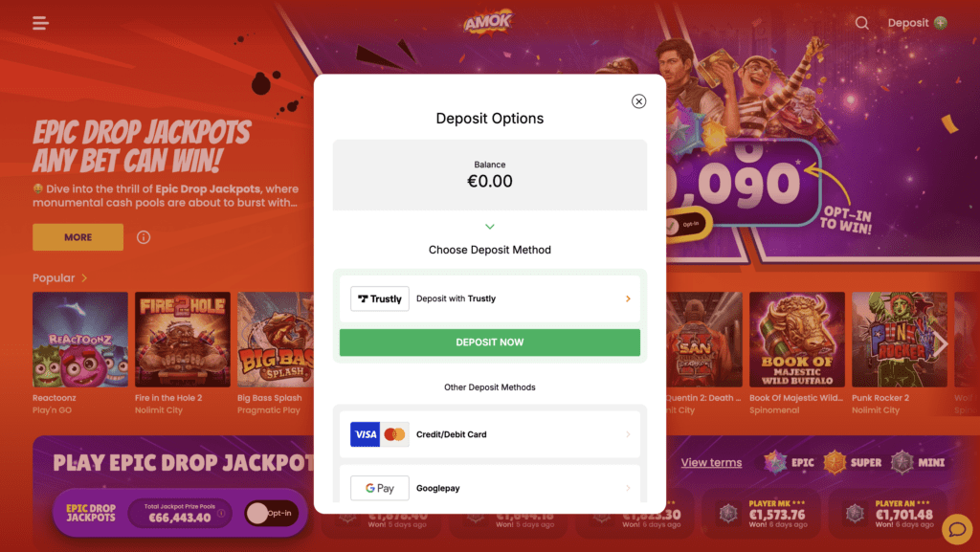Open the Reactoonz game thumbnail
Screen dimensions: 980x552
80,340
